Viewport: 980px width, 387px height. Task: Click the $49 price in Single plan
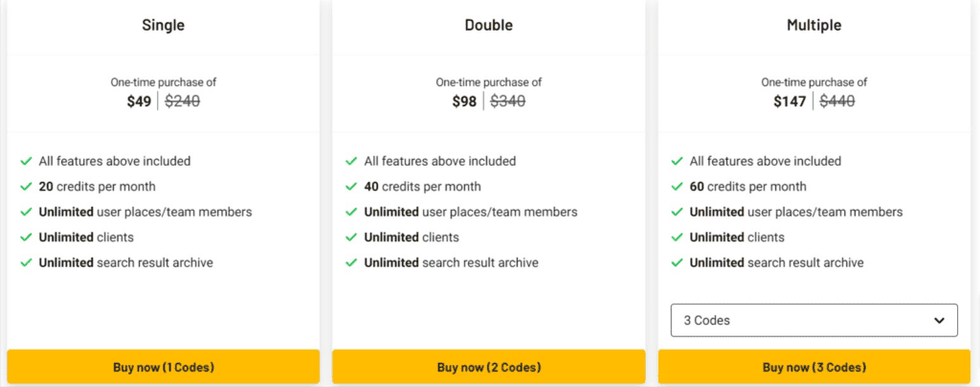139,102
